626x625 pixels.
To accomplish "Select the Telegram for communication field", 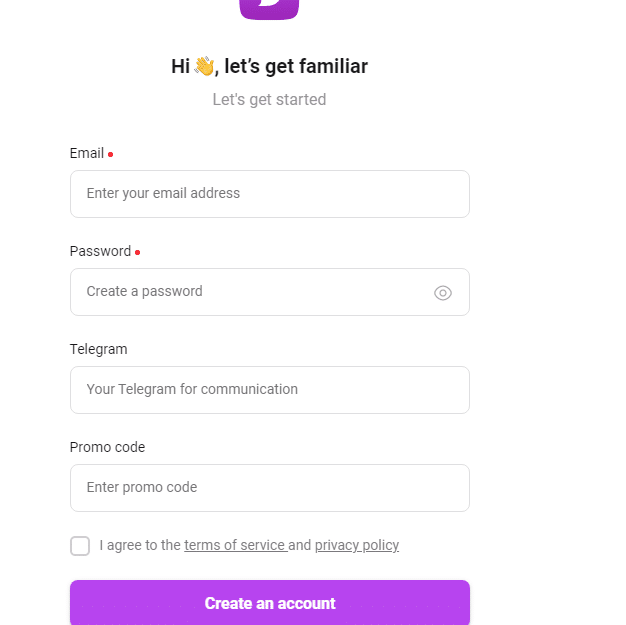I will [270, 390].
